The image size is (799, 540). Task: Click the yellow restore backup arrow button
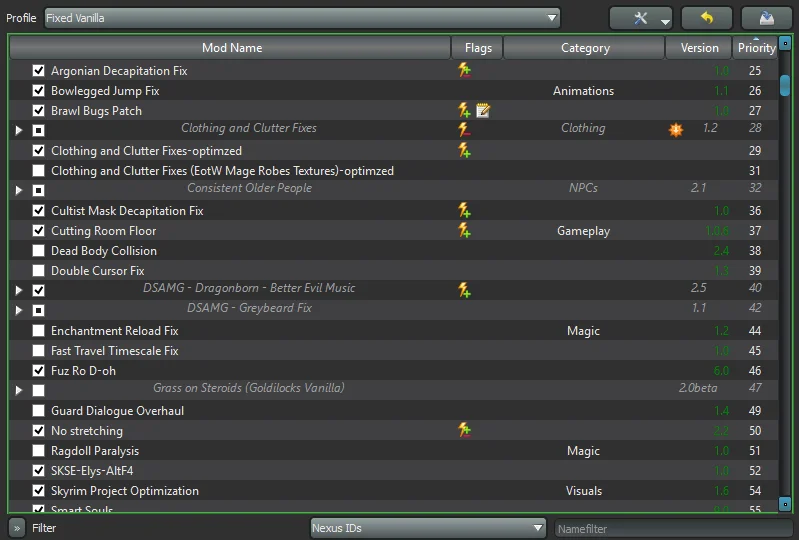707,19
